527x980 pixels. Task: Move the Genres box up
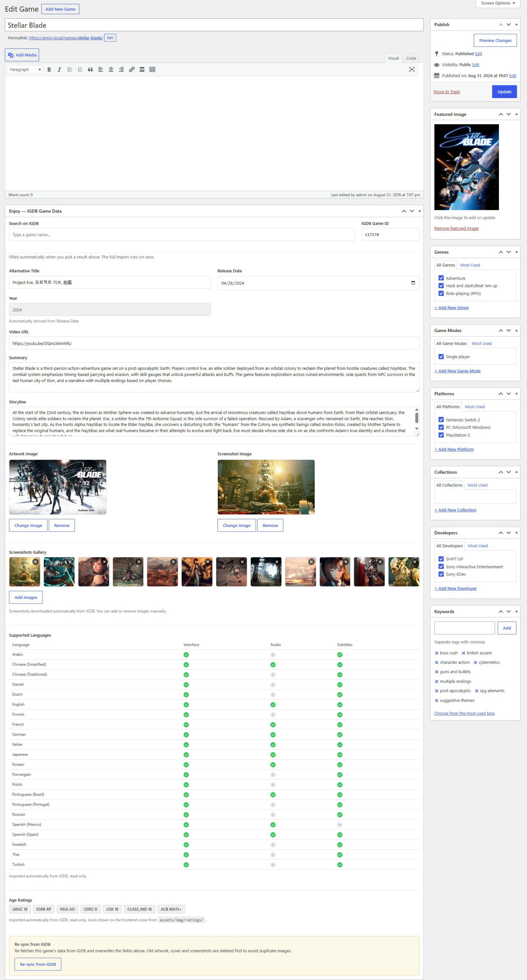[x=501, y=252]
